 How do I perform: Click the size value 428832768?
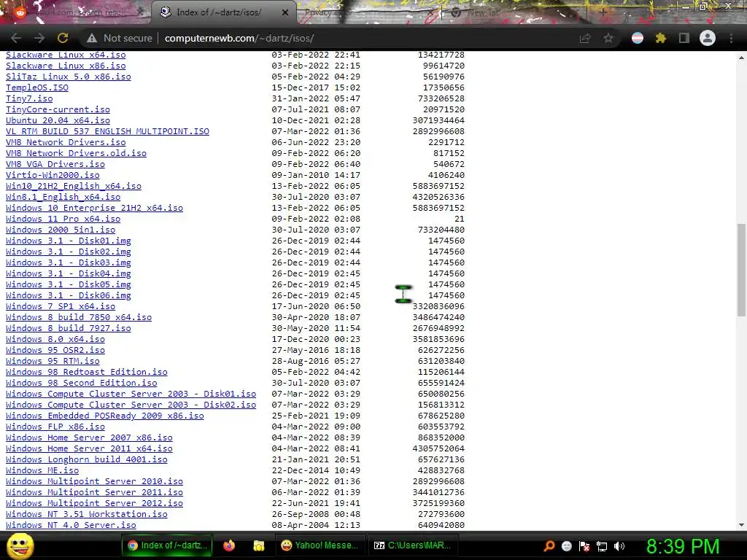(441, 470)
